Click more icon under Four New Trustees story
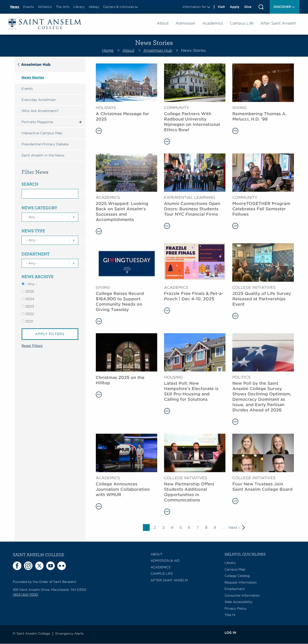 point(235,501)
